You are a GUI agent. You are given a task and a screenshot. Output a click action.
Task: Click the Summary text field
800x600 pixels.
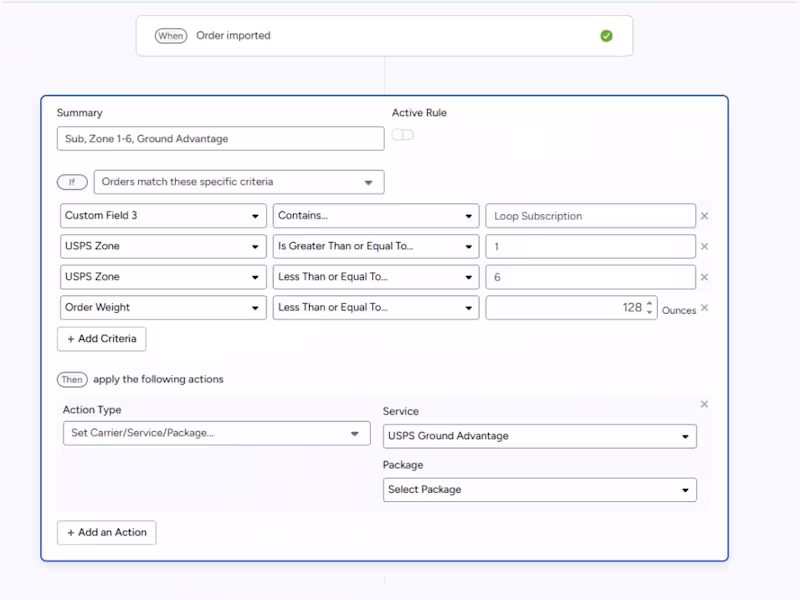220,139
